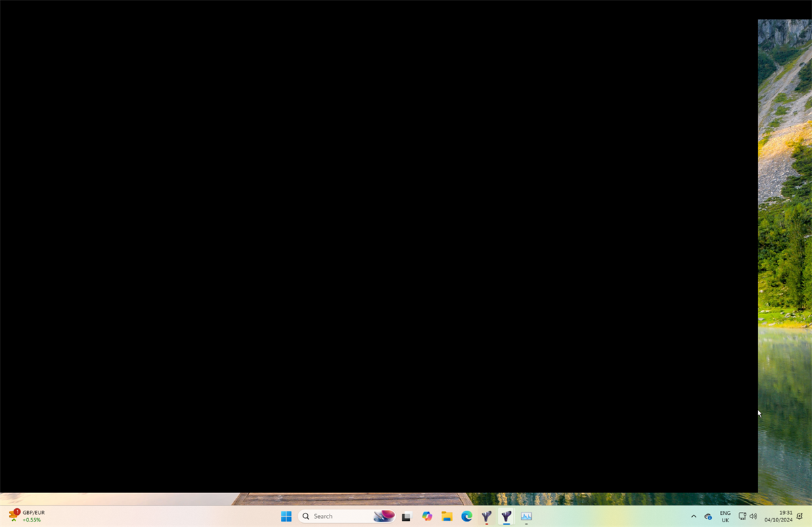Switch to the highlighted active Y-shaped app icon

[506, 516]
